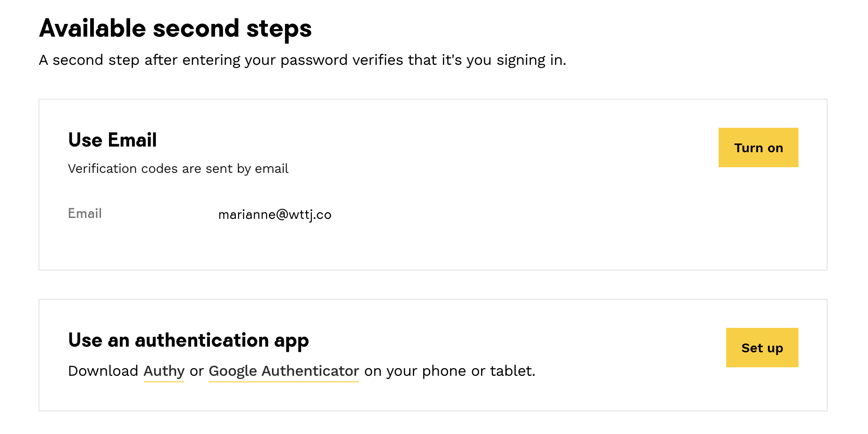
Task: Open the Authy download link
Action: 164,371
